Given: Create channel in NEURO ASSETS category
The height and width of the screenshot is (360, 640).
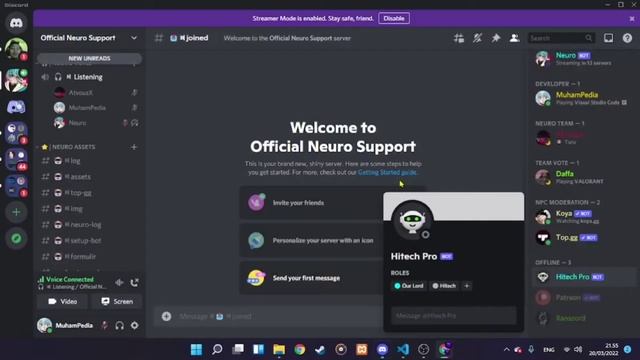Looking at the screenshot, I should point(134,147).
